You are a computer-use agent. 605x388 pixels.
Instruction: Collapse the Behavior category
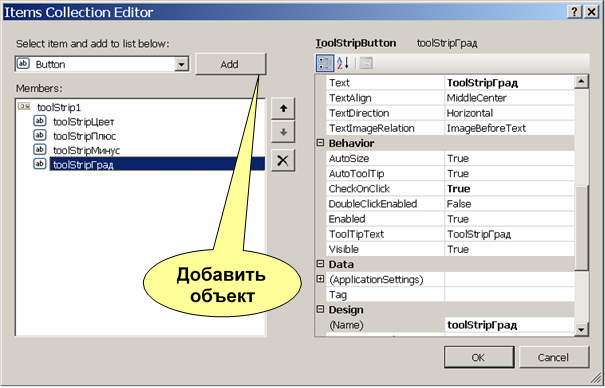coord(320,143)
